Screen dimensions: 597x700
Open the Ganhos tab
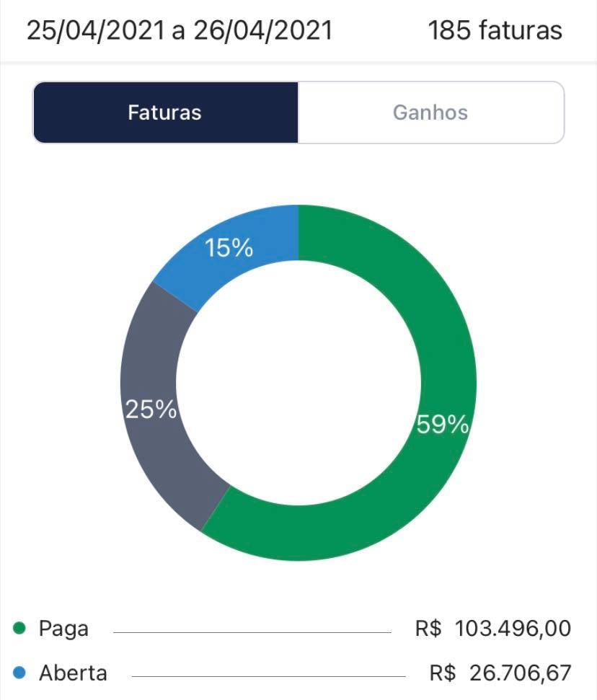click(430, 112)
